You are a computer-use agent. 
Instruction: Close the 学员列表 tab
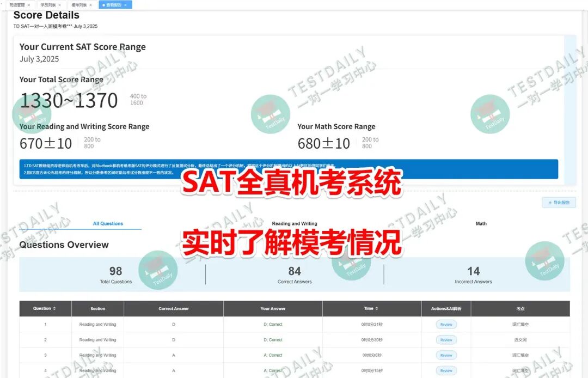click(60, 5)
